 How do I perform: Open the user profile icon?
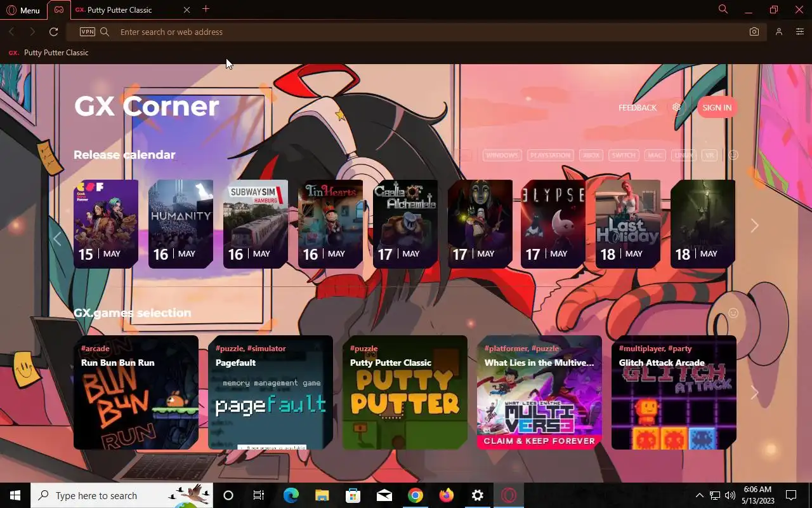coord(779,32)
